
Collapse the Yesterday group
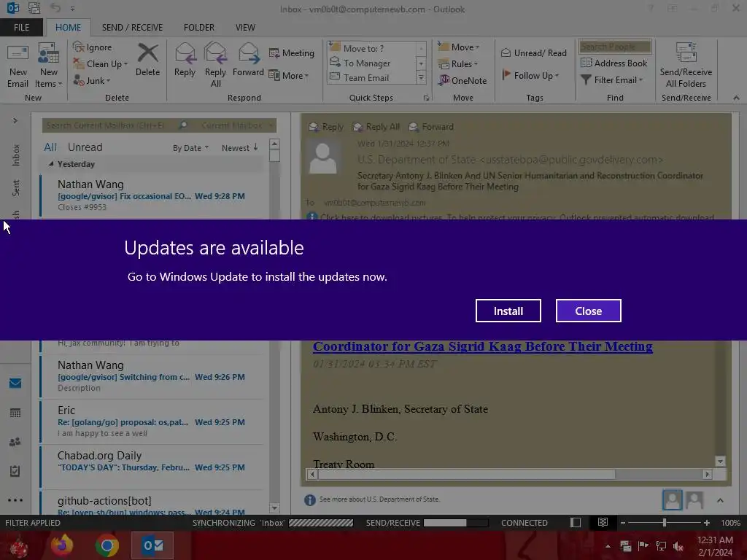coord(51,164)
